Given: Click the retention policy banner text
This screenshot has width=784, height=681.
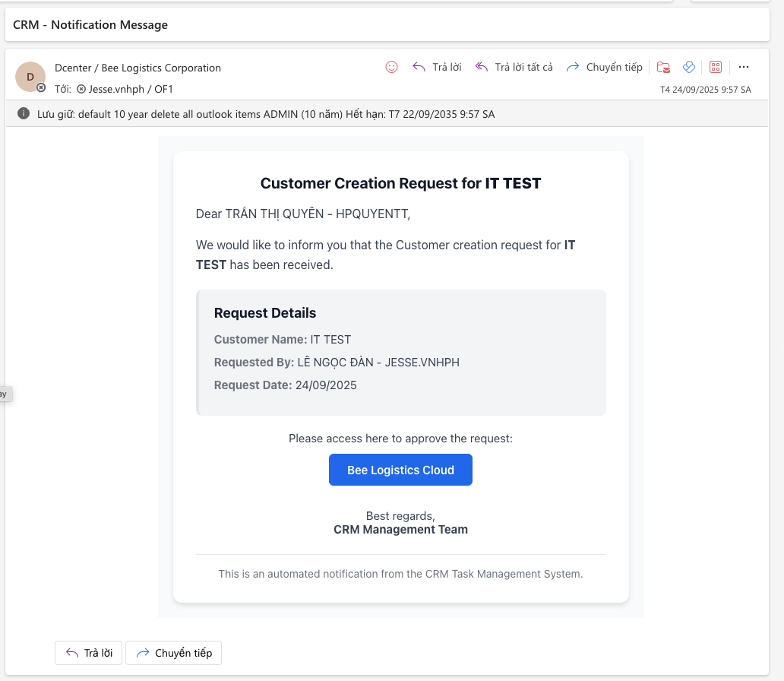Looking at the screenshot, I should coord(270,114).
